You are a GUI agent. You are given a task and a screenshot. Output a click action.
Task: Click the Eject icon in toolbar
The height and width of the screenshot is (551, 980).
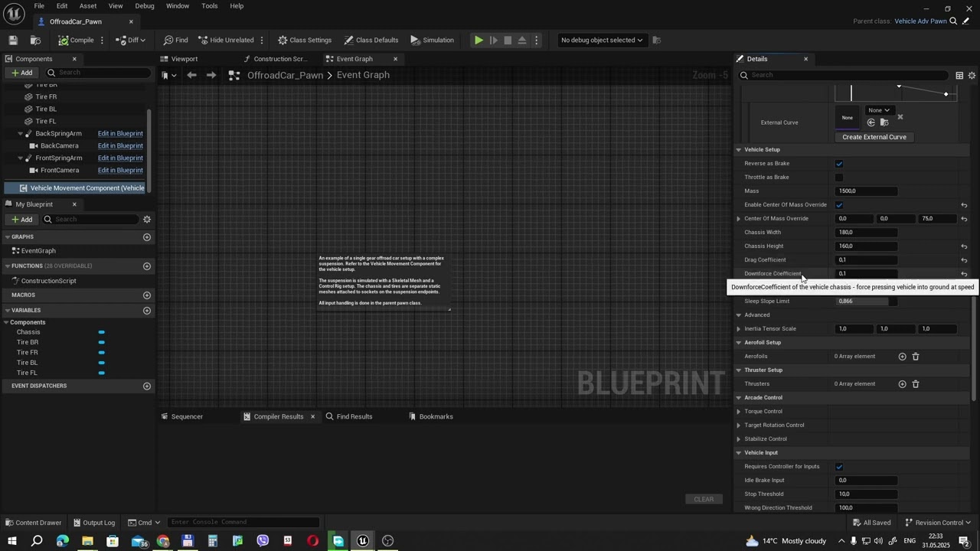522,40
